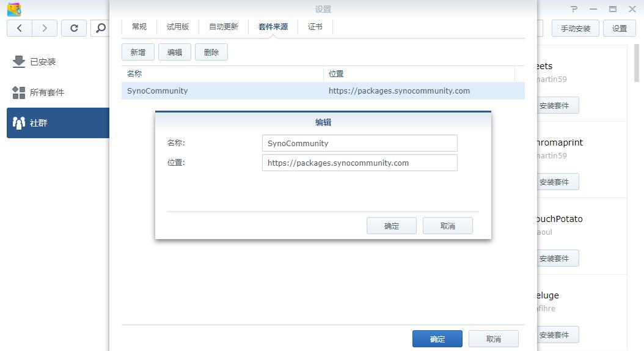Click the chromaprint package title
Screen dimensions: 644x351
[560, 142]
